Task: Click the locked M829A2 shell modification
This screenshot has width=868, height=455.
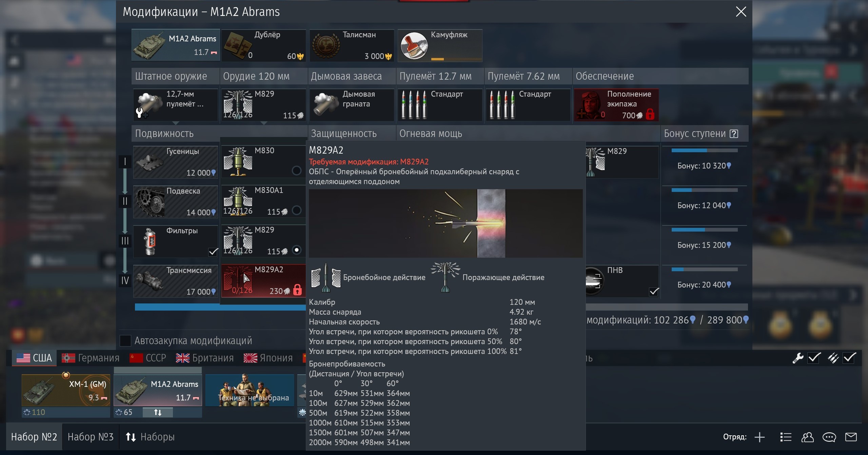Action: pyautogui.click(x=263, y=281)
